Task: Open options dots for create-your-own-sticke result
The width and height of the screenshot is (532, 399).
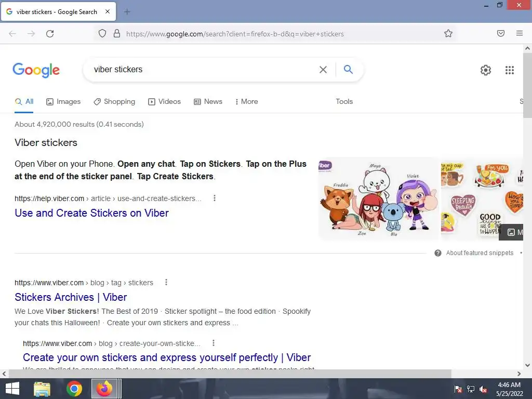Action: 214,343
